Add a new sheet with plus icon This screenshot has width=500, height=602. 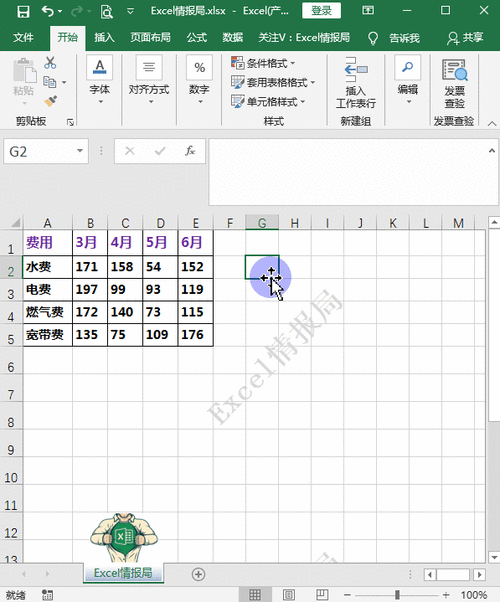coord(198,574)
